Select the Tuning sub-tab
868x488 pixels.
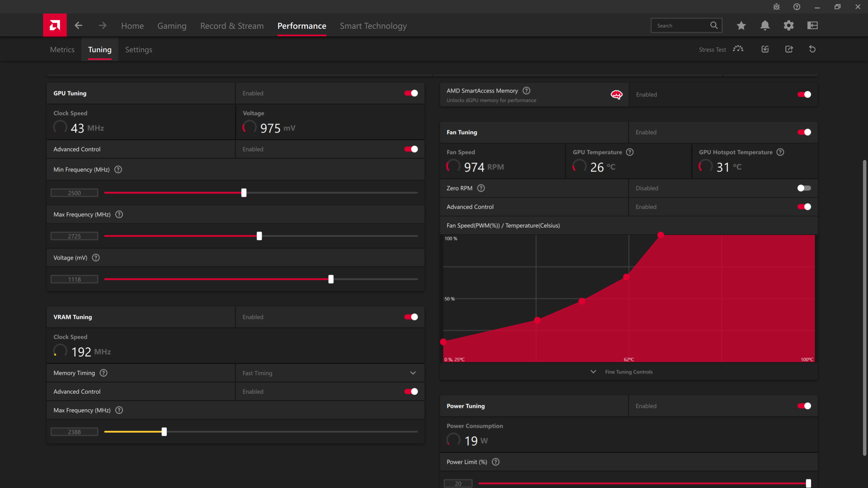pos(100,49)
